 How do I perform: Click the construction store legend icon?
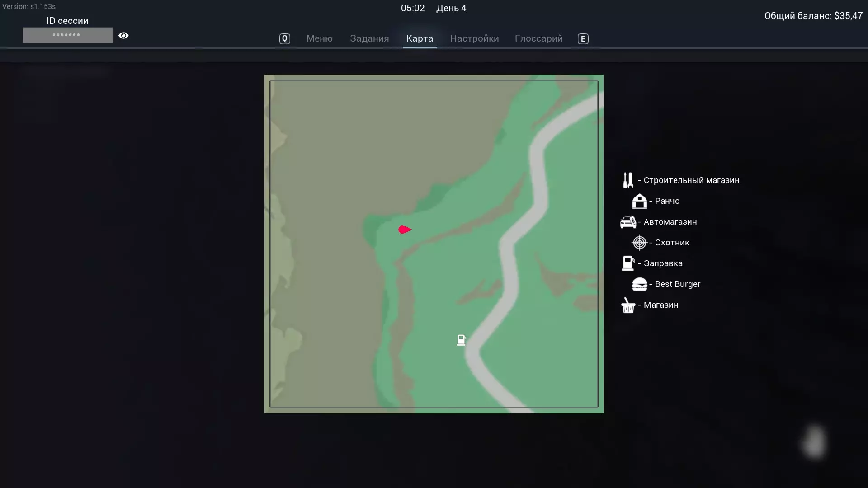(x=628, y=180)
